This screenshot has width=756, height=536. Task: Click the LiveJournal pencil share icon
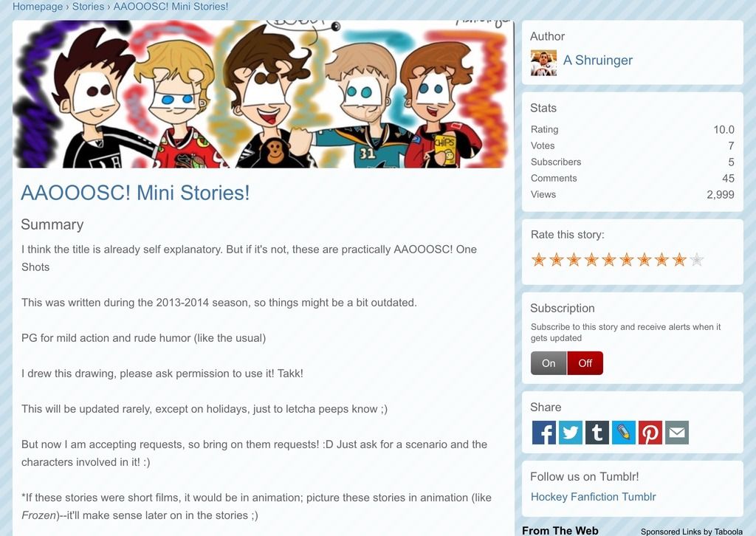click(623, 433)
